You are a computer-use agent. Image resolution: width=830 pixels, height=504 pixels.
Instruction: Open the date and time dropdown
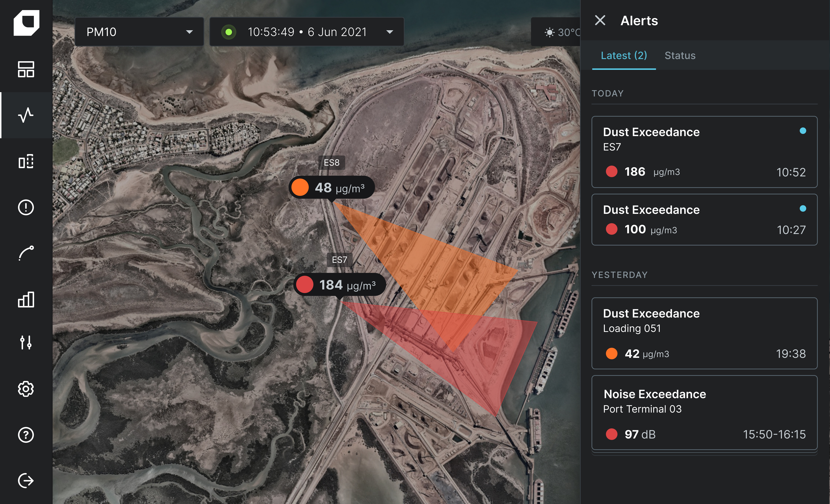[307, 32]
